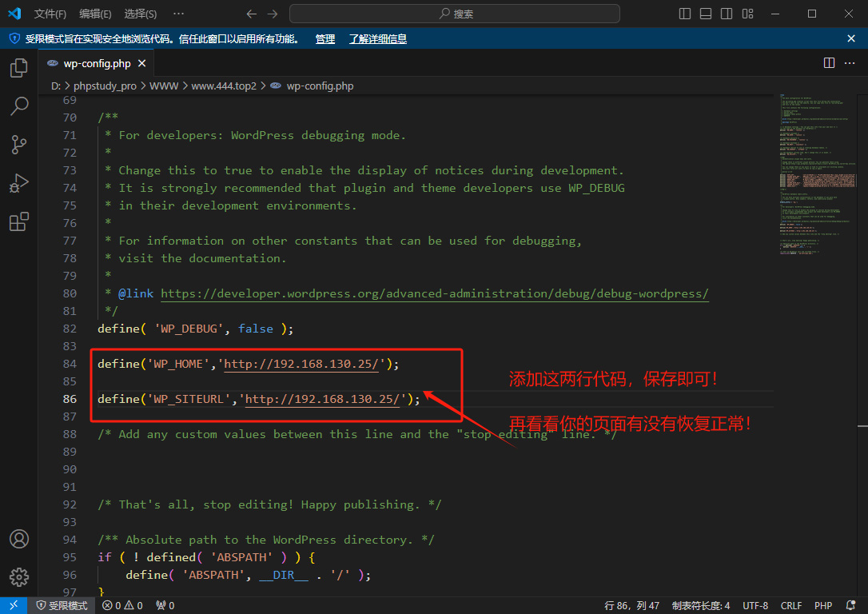Click the 搜索 command center box
The image size is (868, 614).
click(x=454, y=14)
